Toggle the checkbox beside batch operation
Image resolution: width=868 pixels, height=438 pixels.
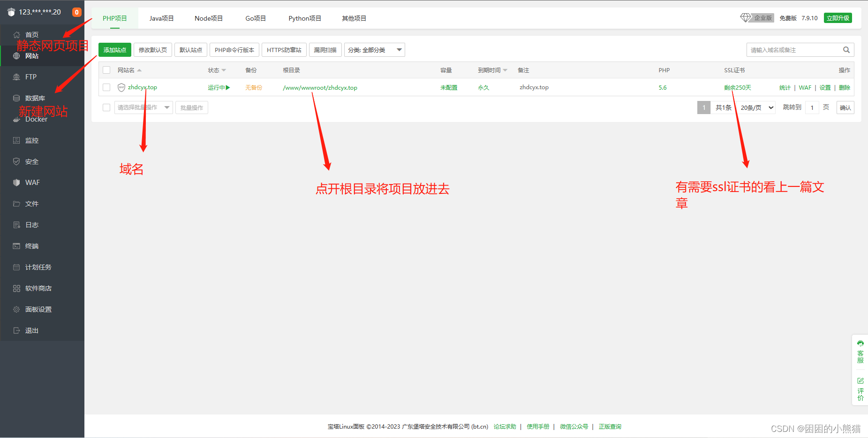click(106, 108)
